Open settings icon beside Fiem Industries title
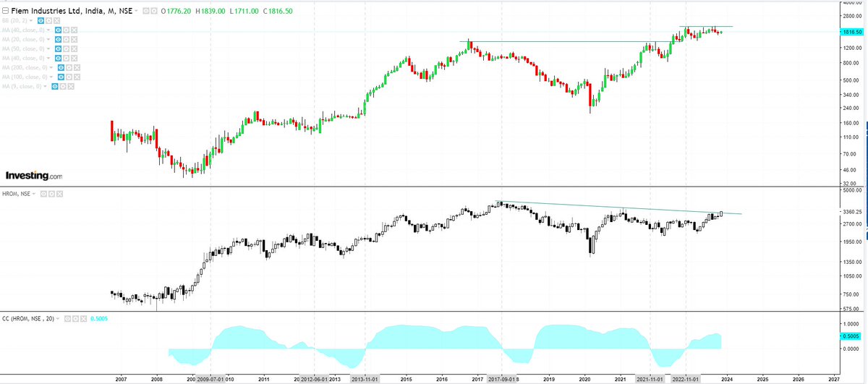868x384 pixels. (x=153, y=11)
